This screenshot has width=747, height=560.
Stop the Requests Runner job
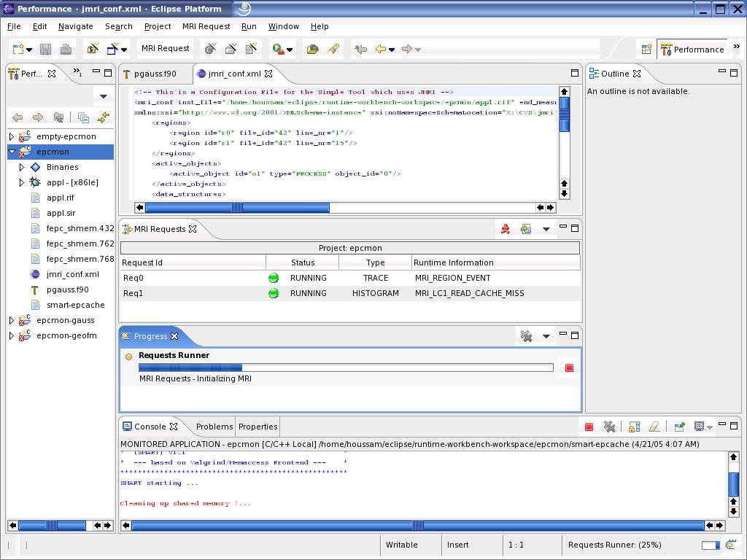(x=569, y=368)
